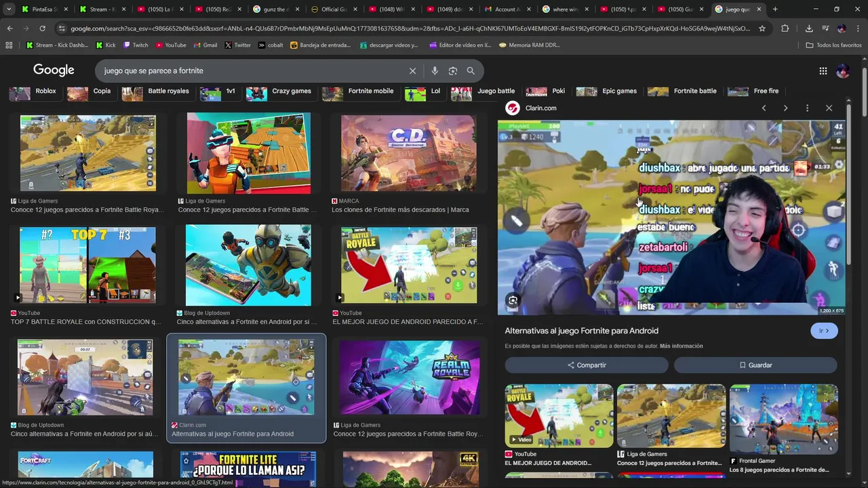Screen dimensions: 868x488
Task: Open the Realm Royale image result
Action: [410, 378]
